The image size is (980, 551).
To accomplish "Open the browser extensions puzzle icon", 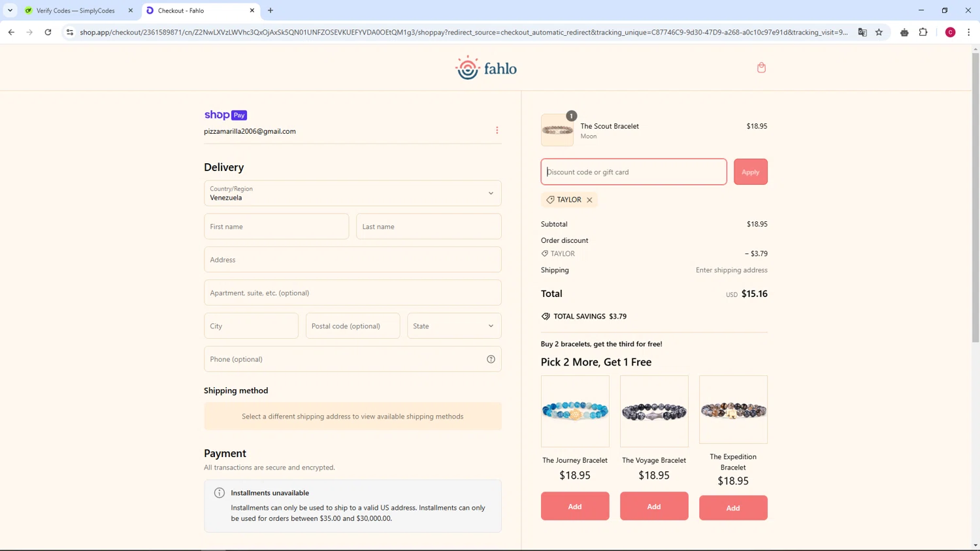I will tap(923, 32).
